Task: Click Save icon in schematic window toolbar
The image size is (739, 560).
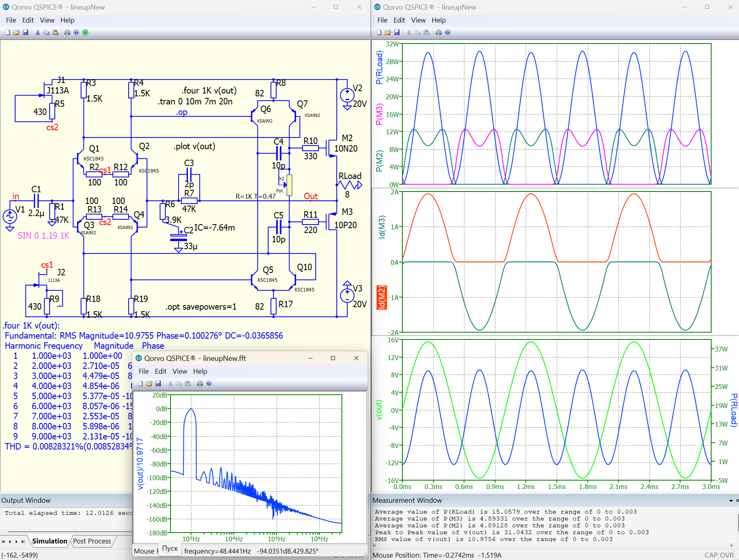Action: (25, 33)
